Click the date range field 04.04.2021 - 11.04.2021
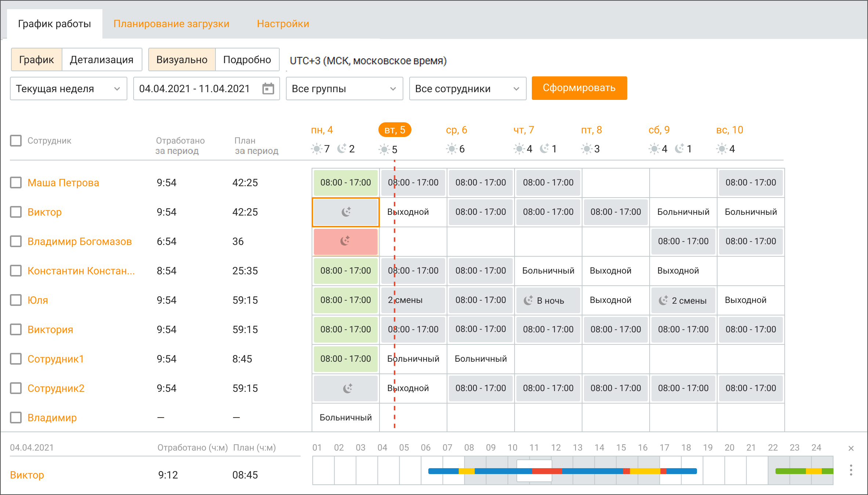 coord(207,88)
